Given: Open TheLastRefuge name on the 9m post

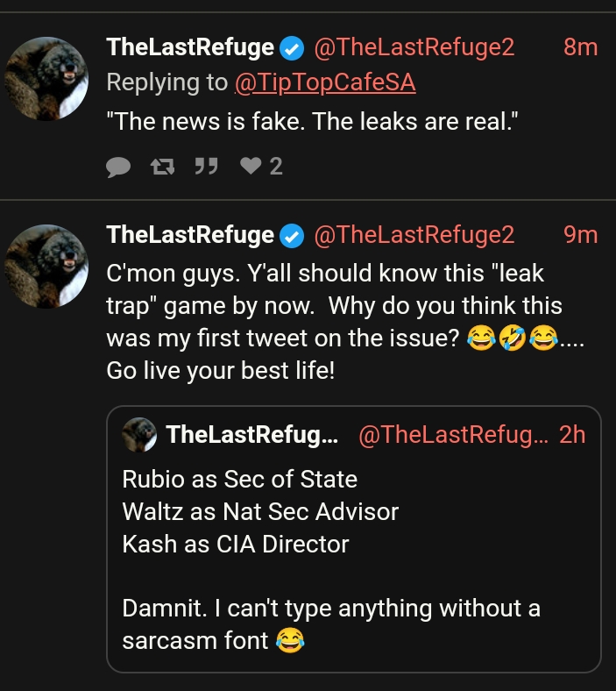Looking at the screenshot, I should (190, 235).
